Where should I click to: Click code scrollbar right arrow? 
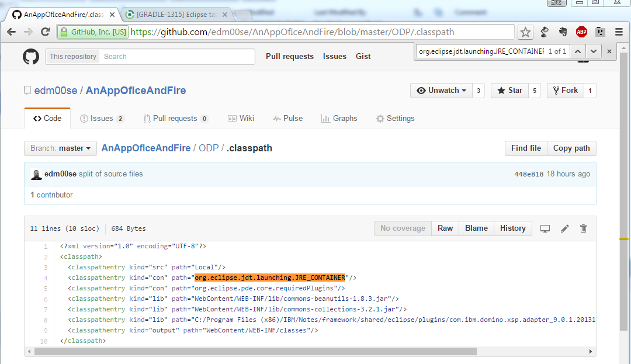coord(590,352)
